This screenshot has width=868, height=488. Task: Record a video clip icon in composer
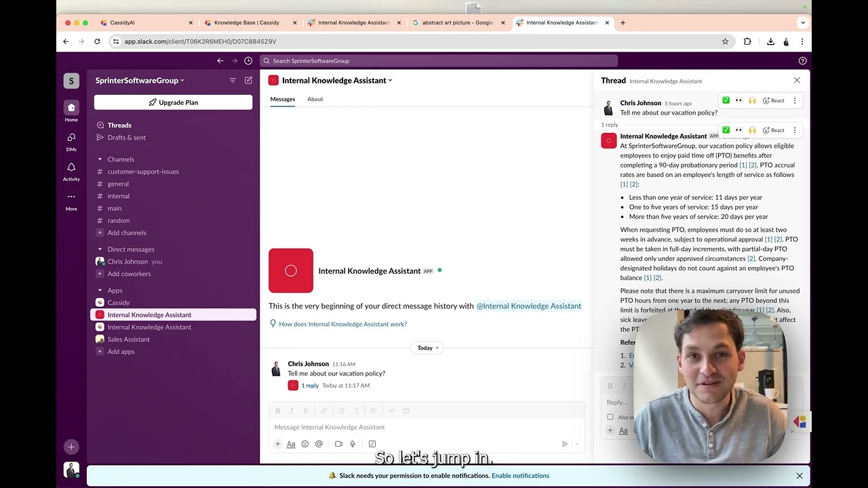(338, 444)
